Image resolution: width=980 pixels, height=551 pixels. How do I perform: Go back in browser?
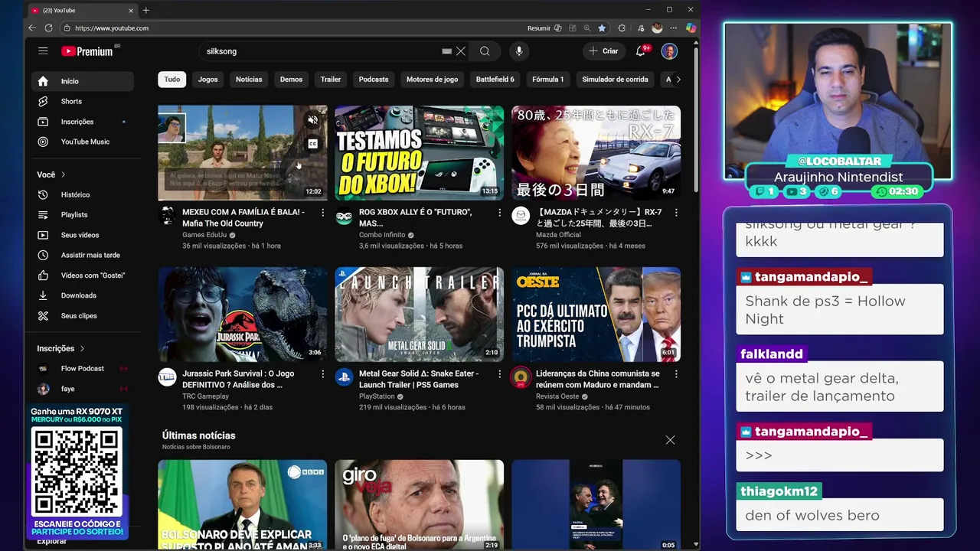pyautogui.click(x=32, y=28)
